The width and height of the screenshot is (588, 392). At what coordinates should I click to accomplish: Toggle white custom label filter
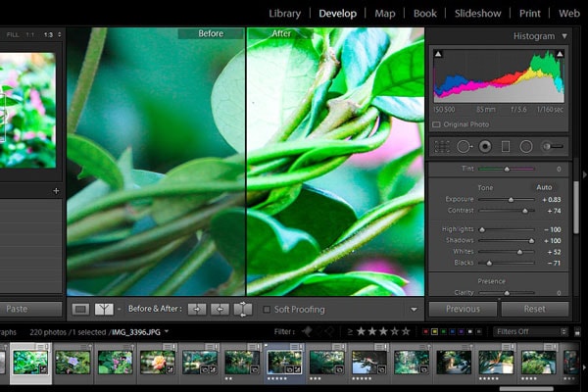[x=469, y=332]
